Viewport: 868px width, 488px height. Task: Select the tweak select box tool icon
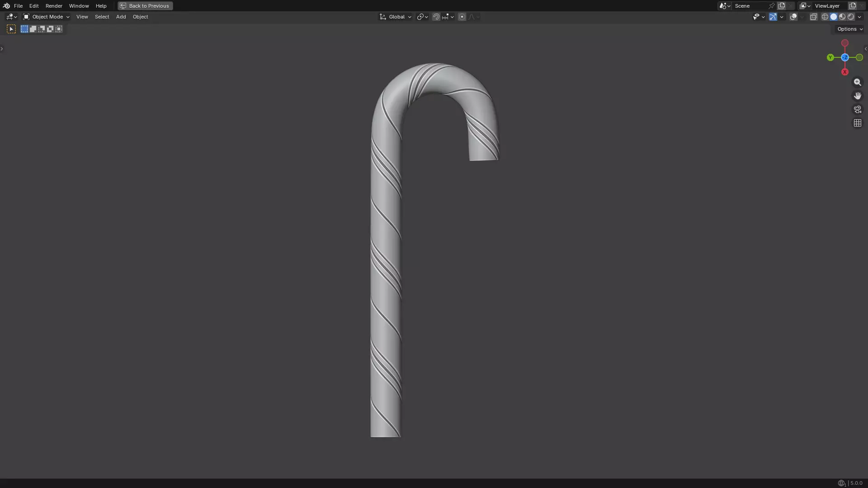(x=11, y=29)
